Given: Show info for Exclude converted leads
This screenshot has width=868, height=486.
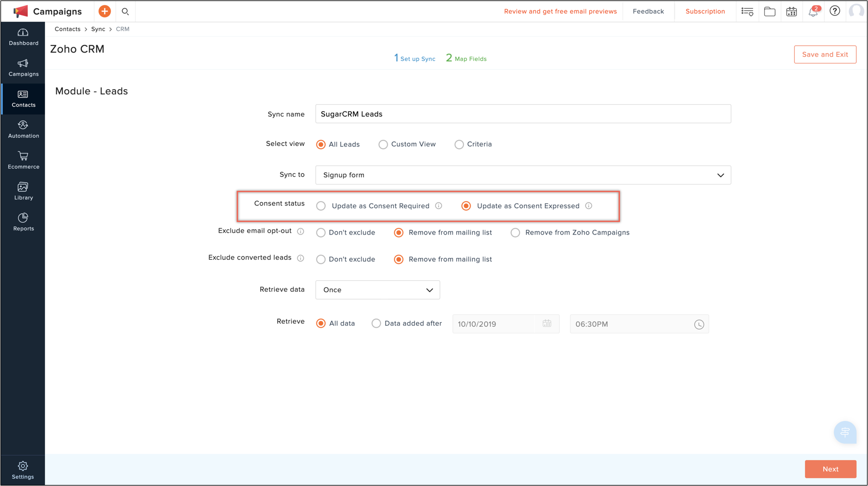Looking at the screenshot, I should [x=301, y=258].
